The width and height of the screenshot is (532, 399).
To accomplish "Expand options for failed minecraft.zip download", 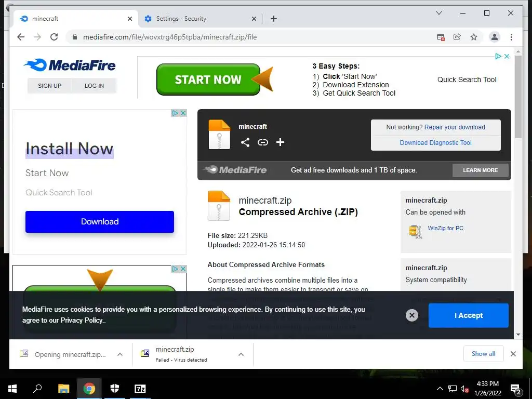I will coord(241,354).
